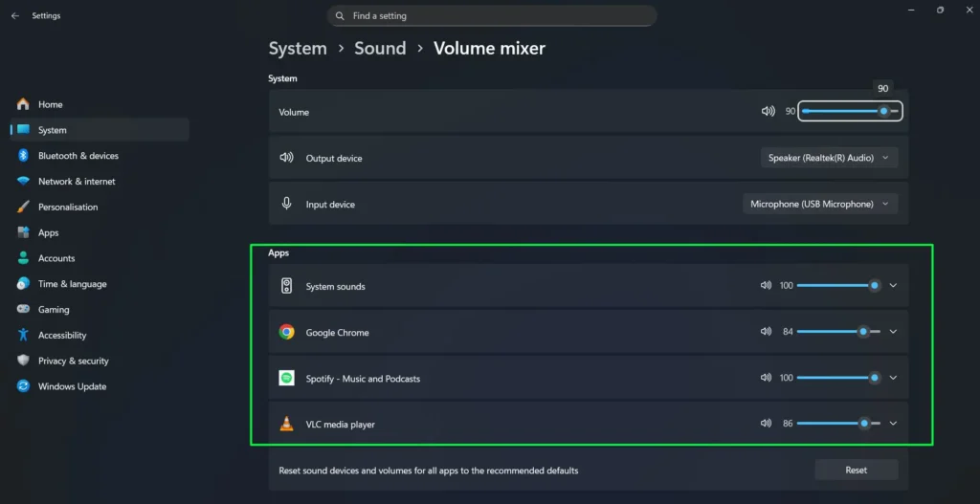The height and width of the screenshot is (504, 980).
Task: Click the search magnifier icon
Action: (340, 15)
